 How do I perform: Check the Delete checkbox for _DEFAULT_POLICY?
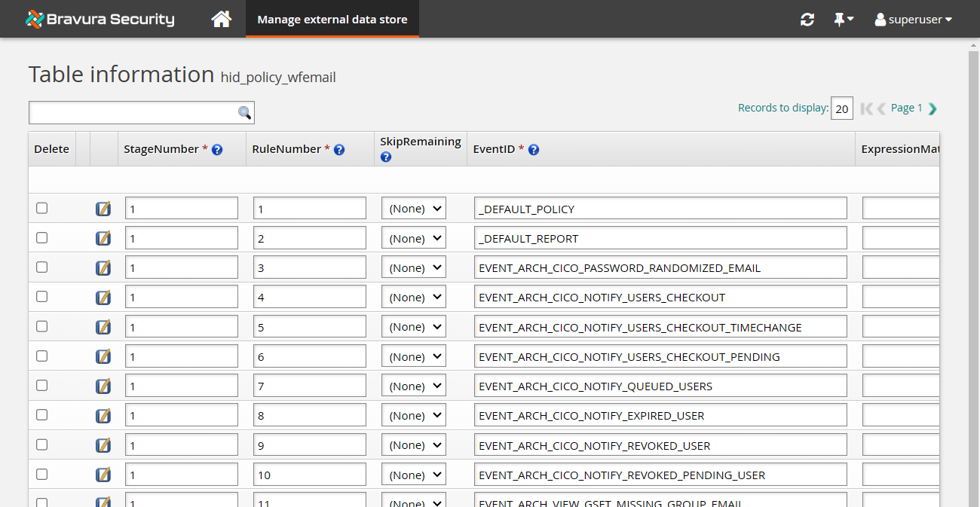pos(41,208)
